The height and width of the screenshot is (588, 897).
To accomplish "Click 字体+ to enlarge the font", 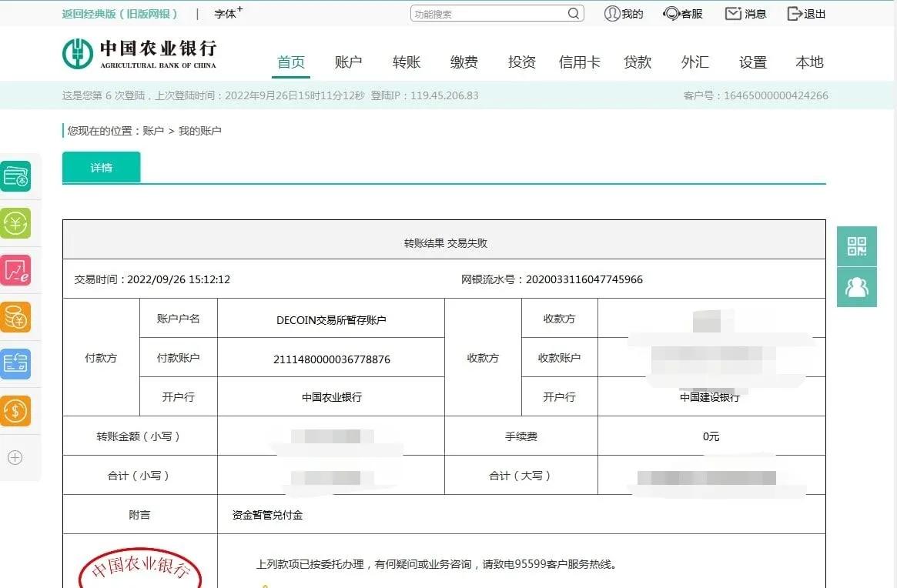I will 226,13.
